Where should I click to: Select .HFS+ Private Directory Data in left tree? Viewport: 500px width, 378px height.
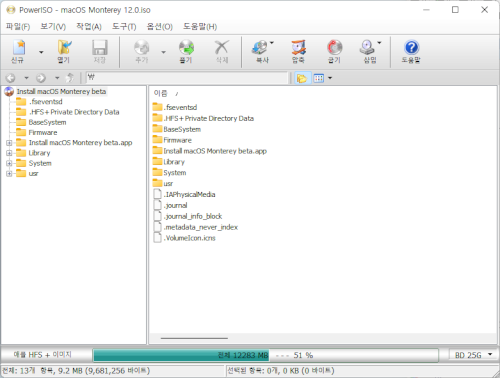click(x=74, y=112)
